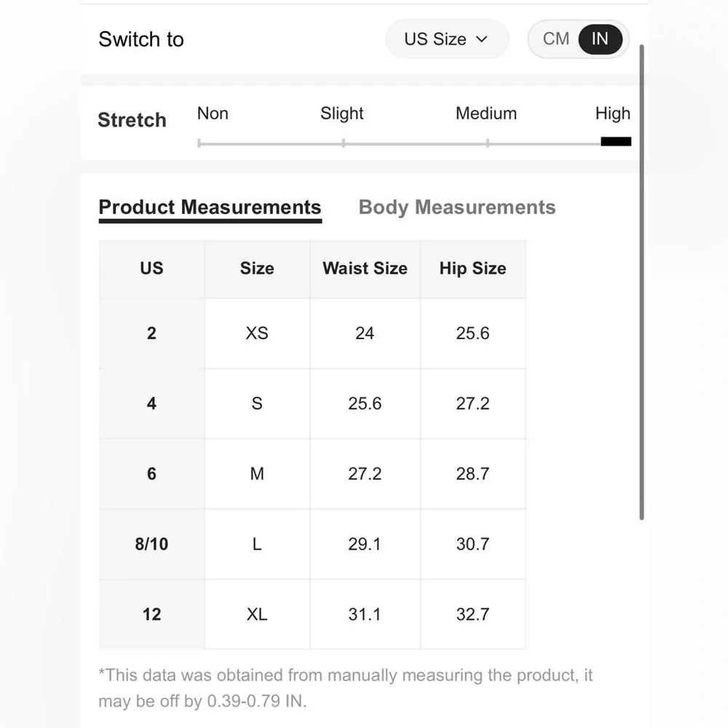Open the Product Measurements tab
This screenshot has height=728, width=728.
[210, 207]
